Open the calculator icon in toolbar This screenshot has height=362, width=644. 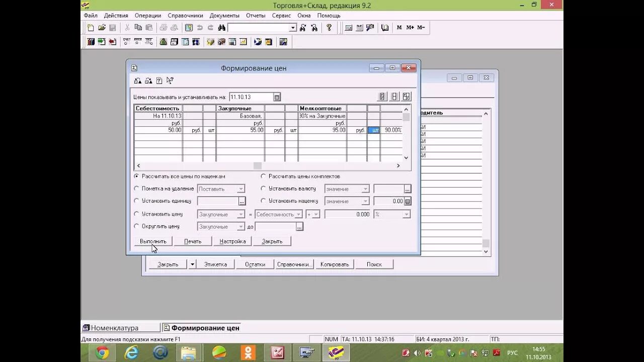coord(348,28)
